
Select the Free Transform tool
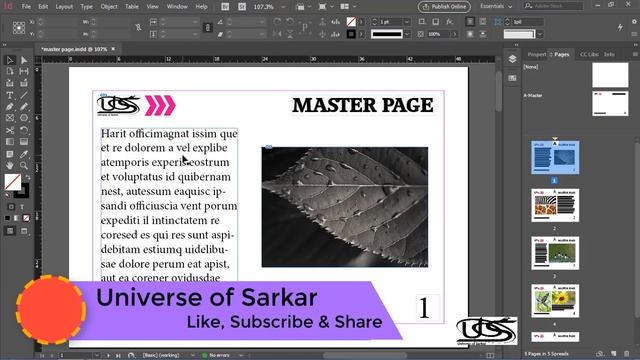click(x=24, y=130)
